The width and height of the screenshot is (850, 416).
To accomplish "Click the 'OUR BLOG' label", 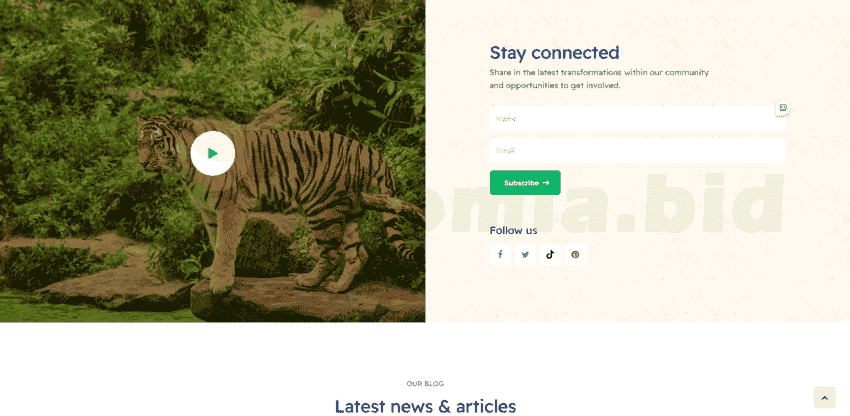I will coord(425,383).
